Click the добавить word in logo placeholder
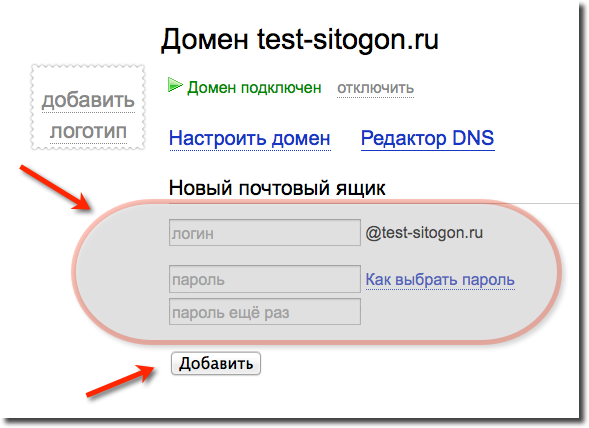Image resolution: width=589 pixels, height=428 pixels. pos(88,101)
